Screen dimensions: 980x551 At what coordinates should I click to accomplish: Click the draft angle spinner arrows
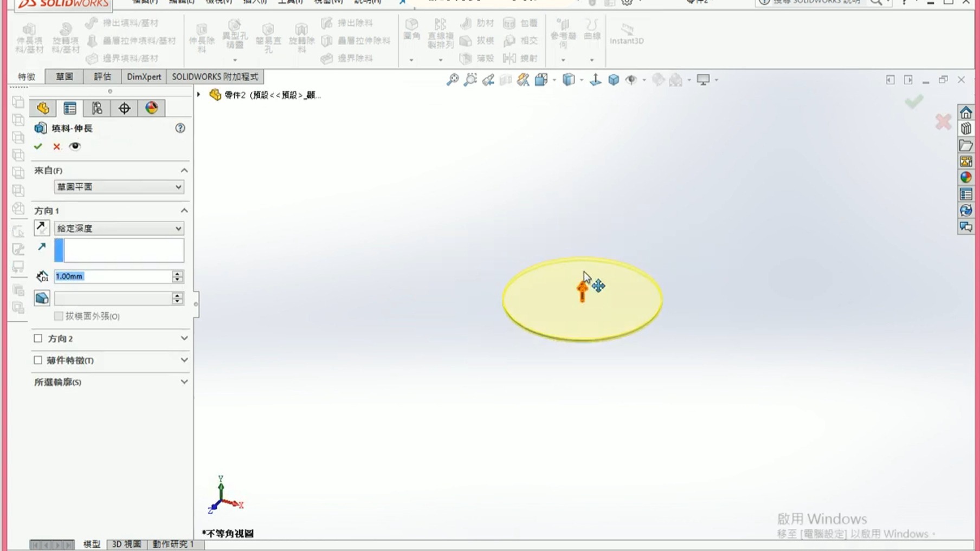click(x=178, y=298)
